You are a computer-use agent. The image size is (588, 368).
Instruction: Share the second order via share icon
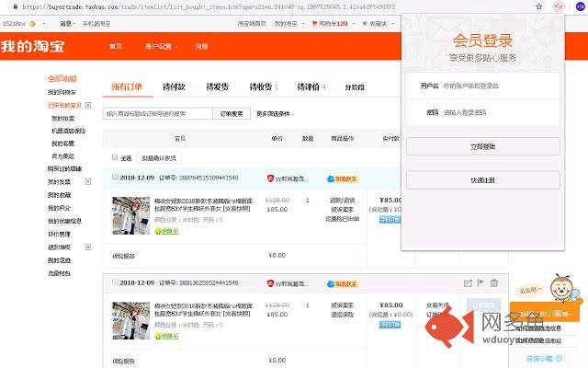(x=468, y=283)
